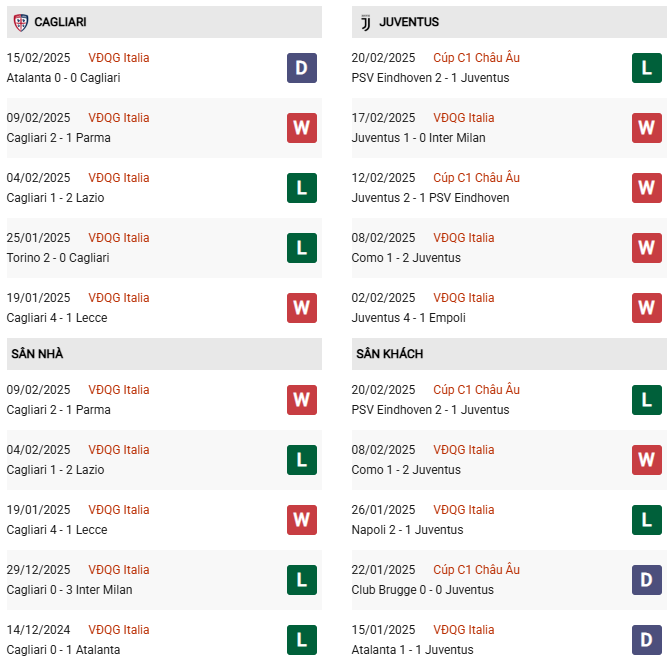Click the D badge for Club Brugge 0-0 Juventus
Image resolution: width=668 pixels, height=660 pixels.
(646, 580)
